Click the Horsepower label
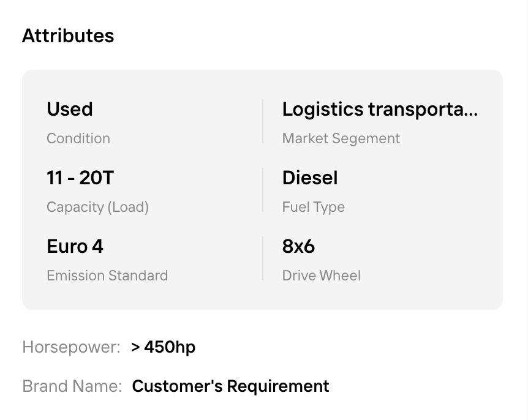The image size is (528, 420). (x=72, y=347)
